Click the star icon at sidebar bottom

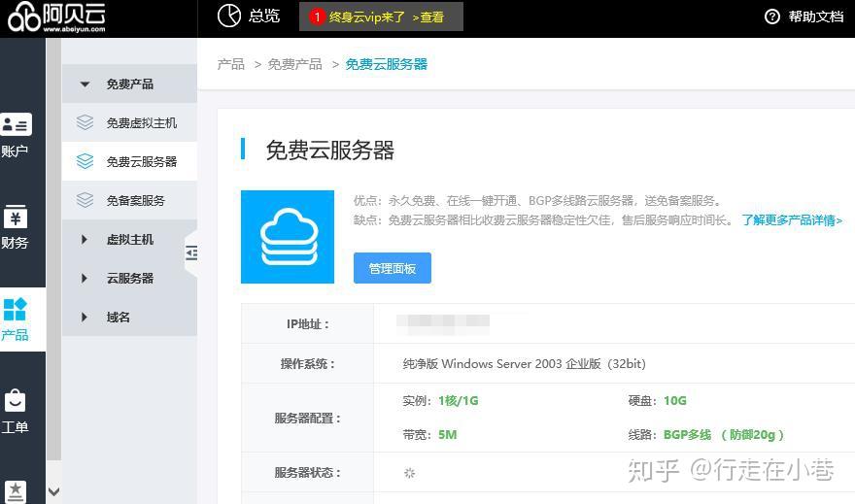click(x=16, y=492)
